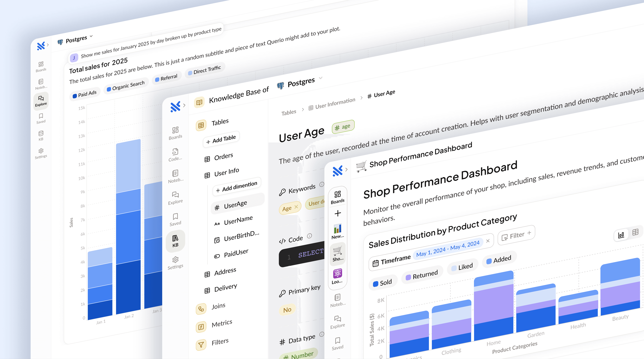Open Boards in the Knowledge Base sidebar
Screen dimensions: 644x359
tap(176, 133)
